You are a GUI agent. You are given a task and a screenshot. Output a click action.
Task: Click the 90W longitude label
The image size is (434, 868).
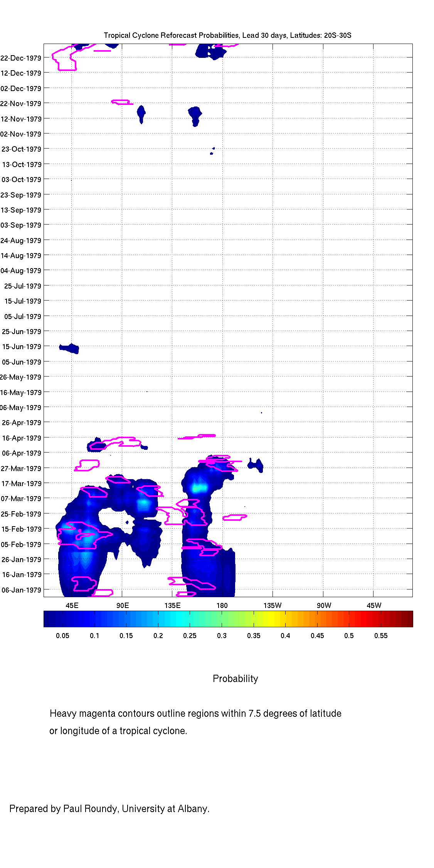coord(324,606)
